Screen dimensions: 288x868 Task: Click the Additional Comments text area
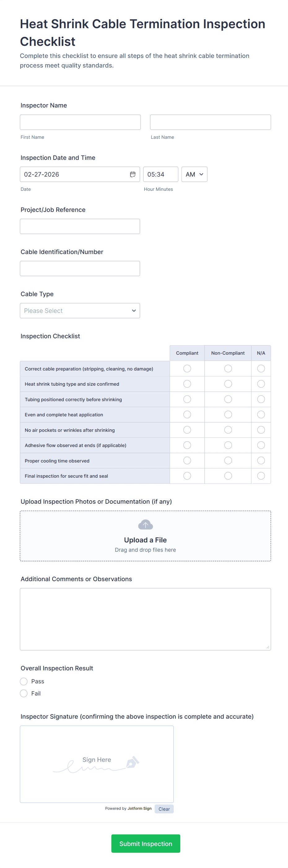coord(145,619)
